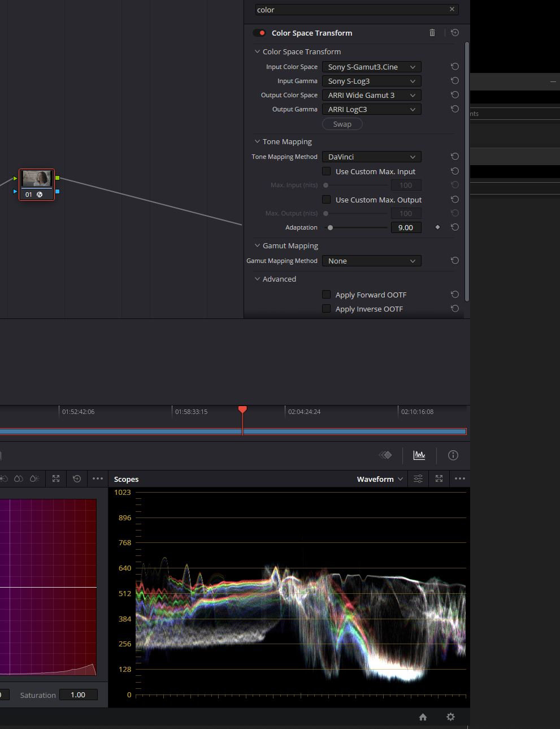Open Gamut Mapping Method dropdown
This screenshot has height=729, width=560.
(372, 261)
